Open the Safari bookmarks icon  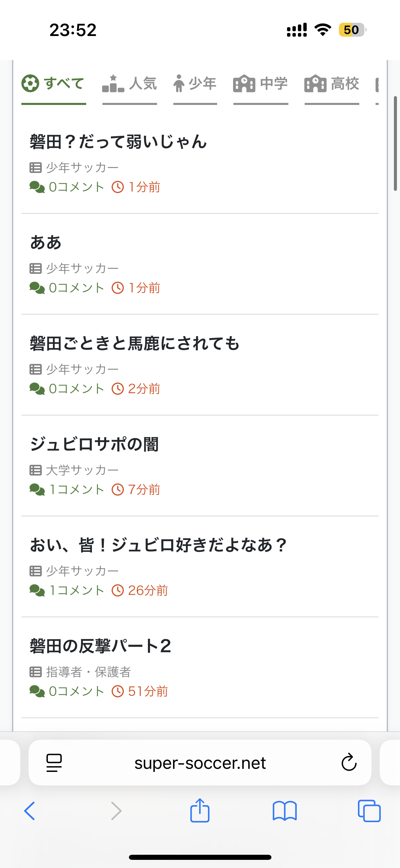tap(284, 811)
